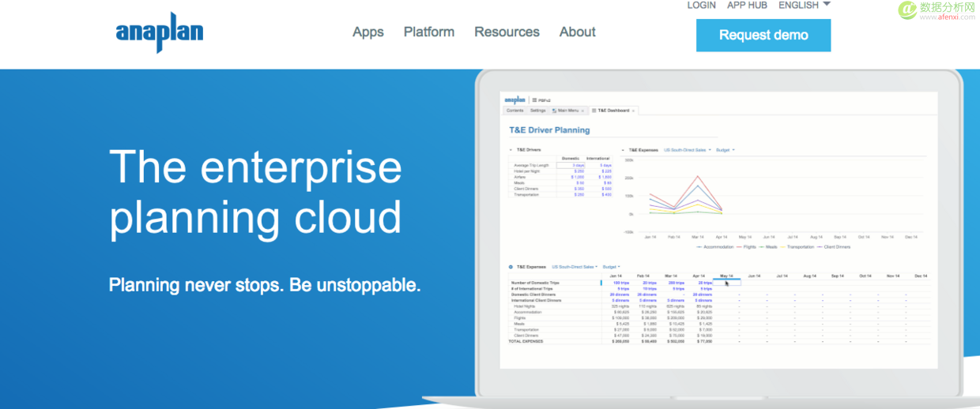Image resolution: width=980 pixels, height=409 pixels.
Task: Click the Hotel Nights row label
Action: [524, 306]
